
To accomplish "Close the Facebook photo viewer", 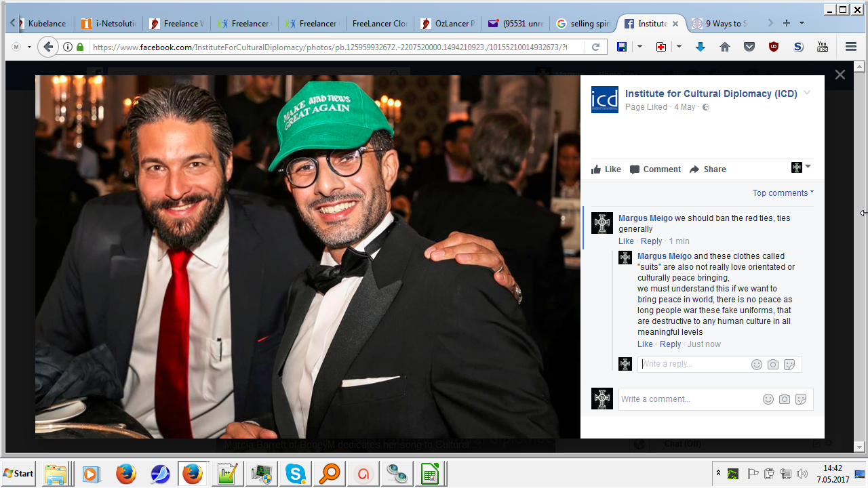I will click(x=840, y=75).
